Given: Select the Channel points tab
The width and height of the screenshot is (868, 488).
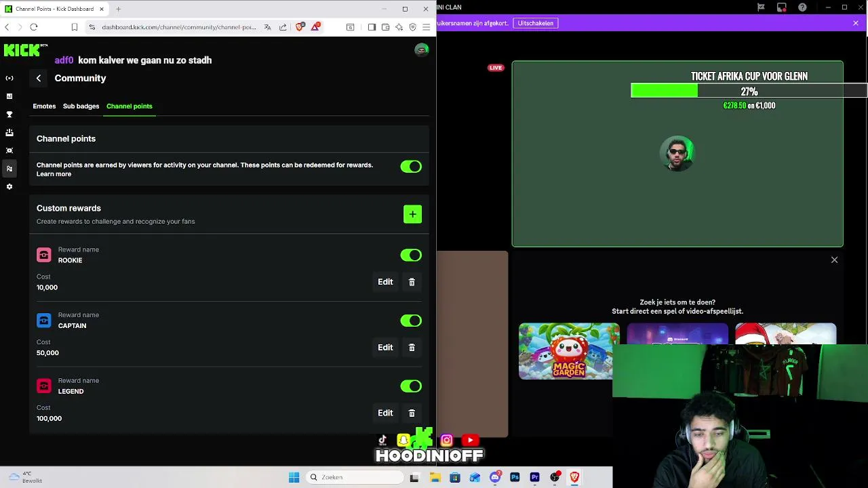Looking at the screenshot, I should click(129, 106).
